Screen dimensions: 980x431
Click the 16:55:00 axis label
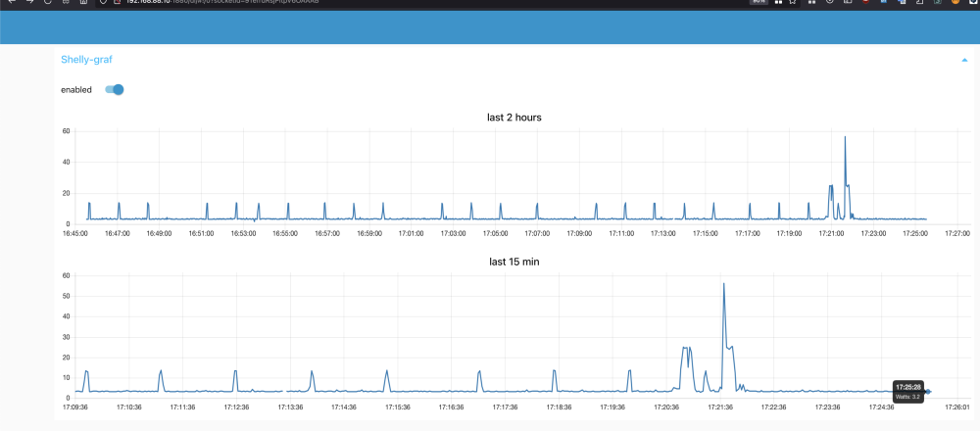[285, 233]
